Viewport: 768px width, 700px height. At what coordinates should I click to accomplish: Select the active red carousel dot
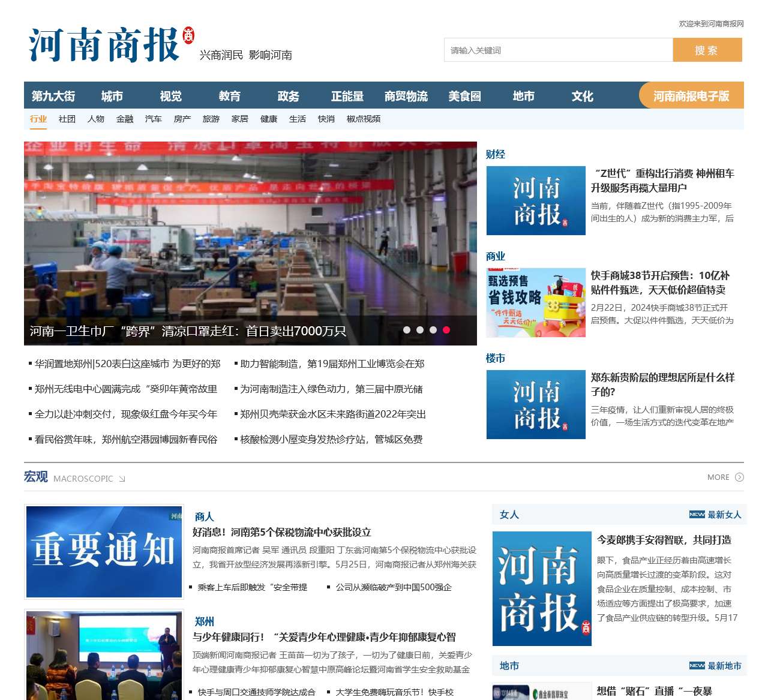(446, 330)
